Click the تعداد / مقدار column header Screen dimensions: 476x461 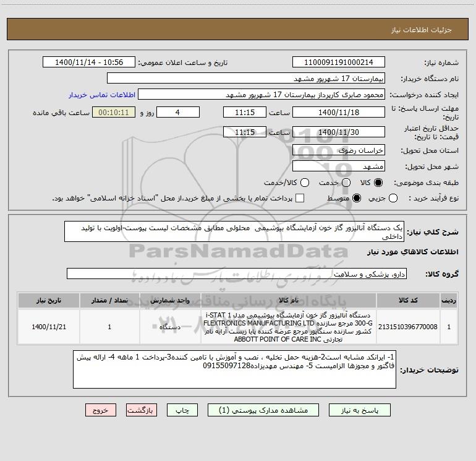click(109, 300)
